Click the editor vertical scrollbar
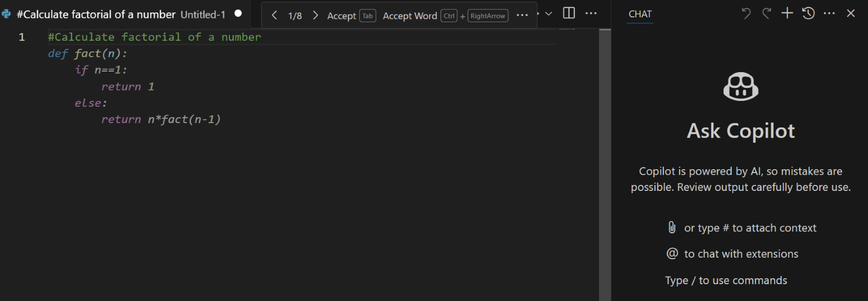Viewport: 868px width, 301px height. 605,164
